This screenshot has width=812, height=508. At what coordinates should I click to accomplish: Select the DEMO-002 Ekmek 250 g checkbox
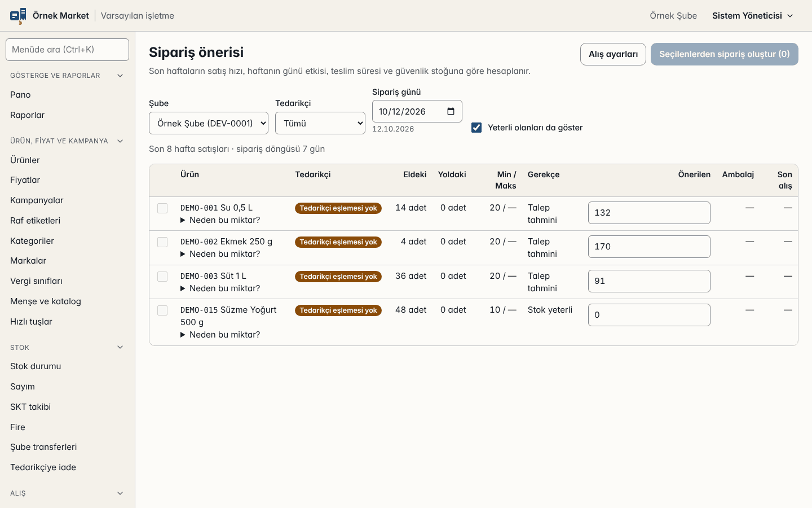162,242
